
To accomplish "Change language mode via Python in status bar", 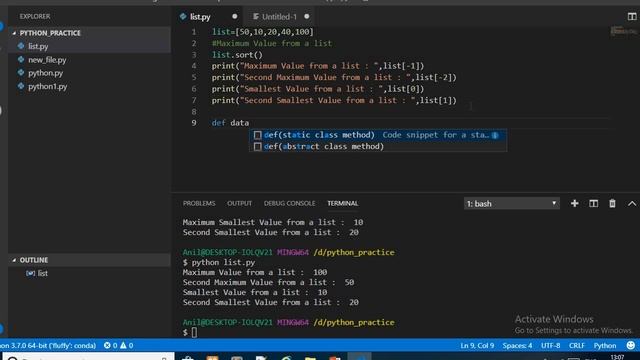I will pos(604,345).
